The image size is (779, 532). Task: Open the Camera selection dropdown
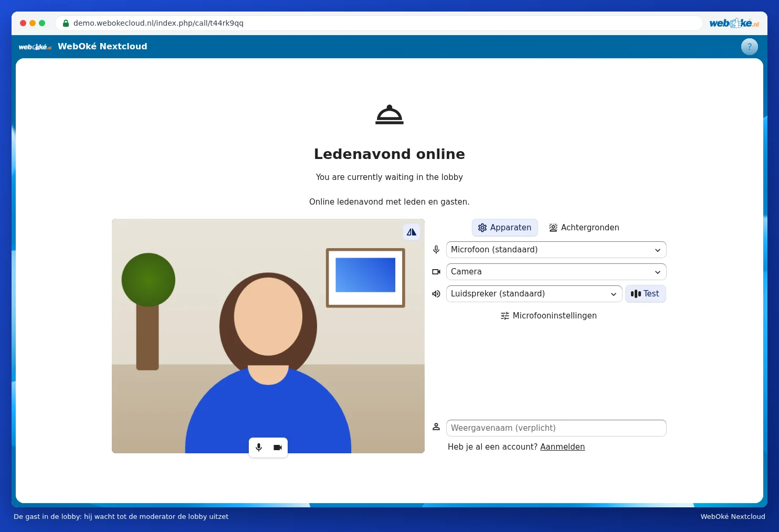tap(556, 272)
